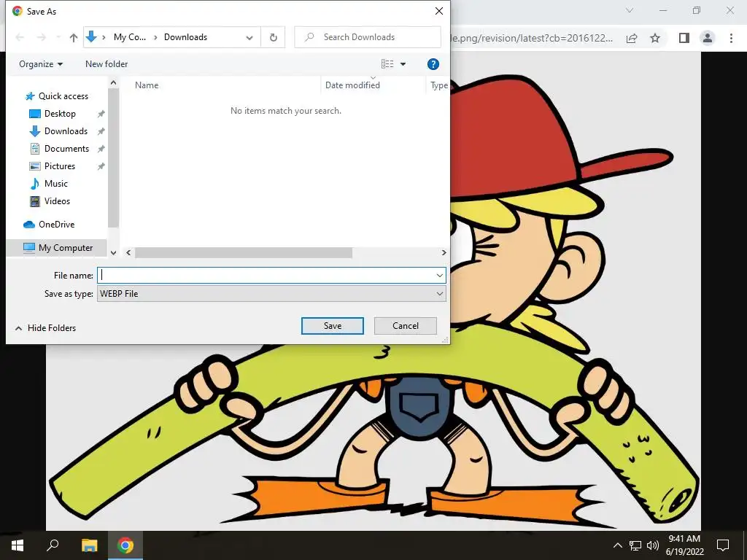Open the Save as type combo box
Image resolution: width=747 pixels, height=560 pixels.
click(x=271, y=294)
